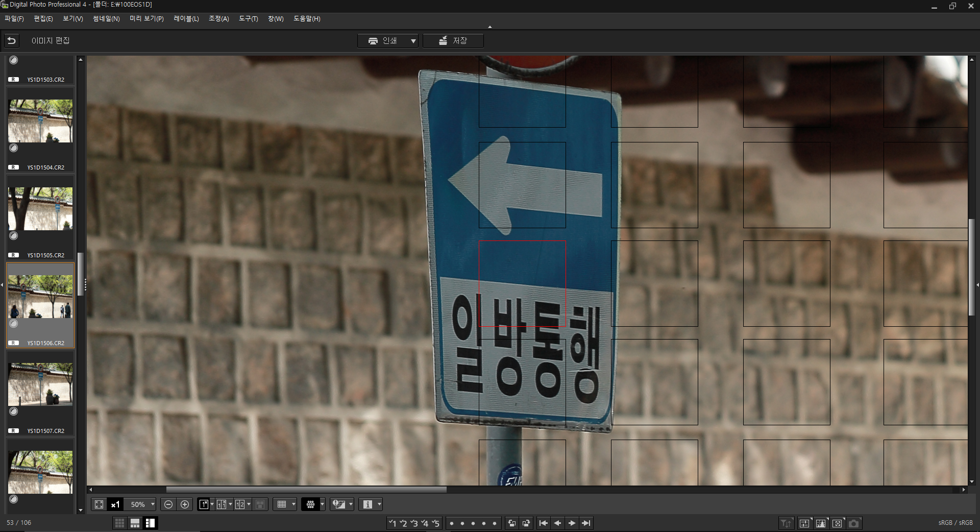
Task: Open the 인쇄 print options dropdown arrow
Action: click(x=413, y=41)
